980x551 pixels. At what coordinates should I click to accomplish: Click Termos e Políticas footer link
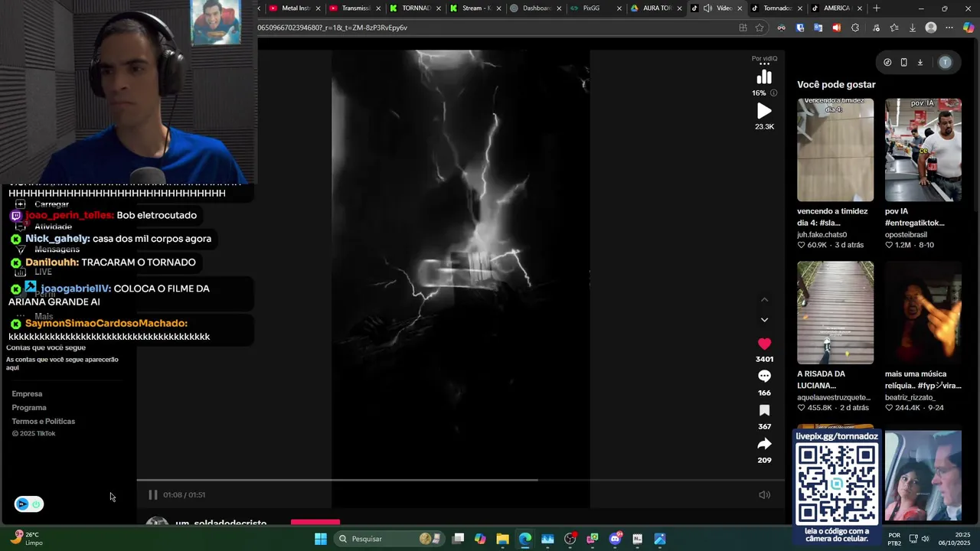click(44, 422)
